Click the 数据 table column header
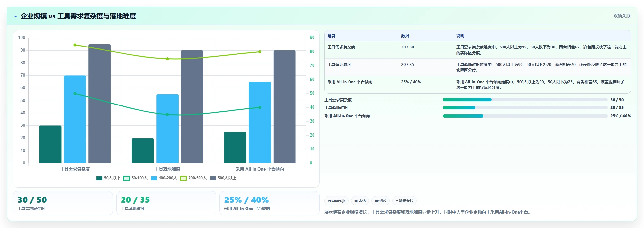644x228 pixels. [405, 36]
